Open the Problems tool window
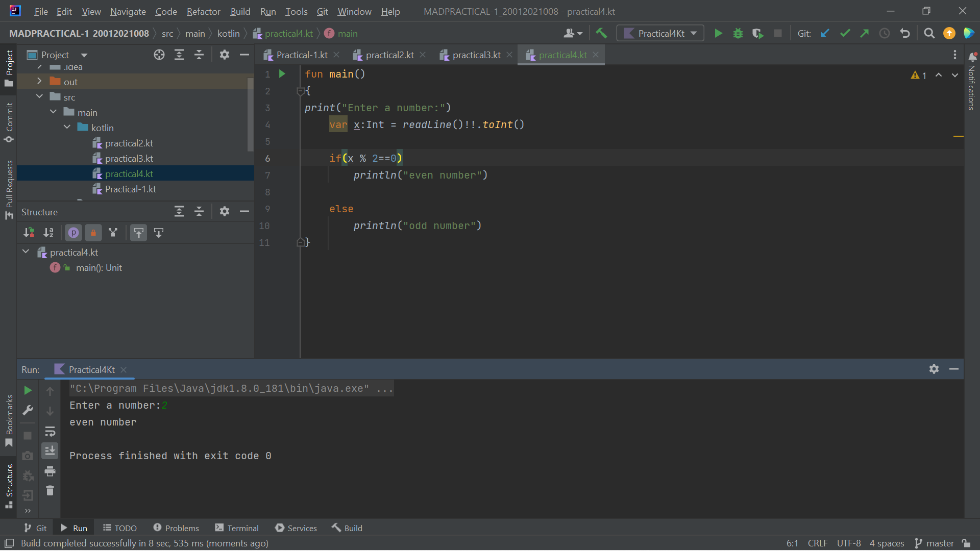 [176, 528]
